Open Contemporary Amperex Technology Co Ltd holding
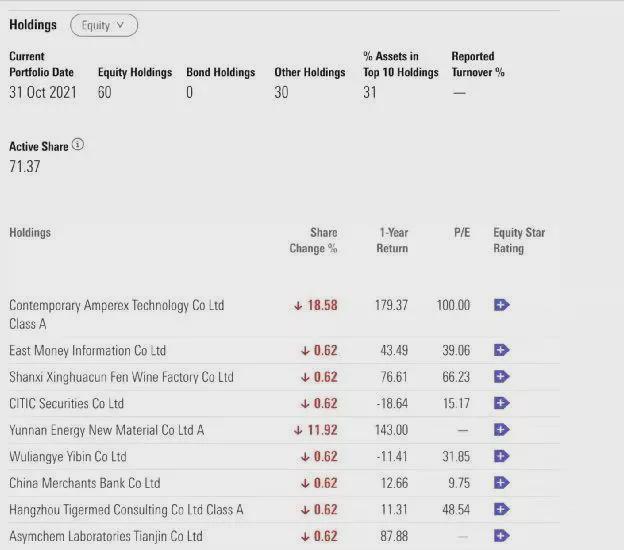Image resolution: width=624 pixels, height=550 pixels. click(x=117, y=314)
